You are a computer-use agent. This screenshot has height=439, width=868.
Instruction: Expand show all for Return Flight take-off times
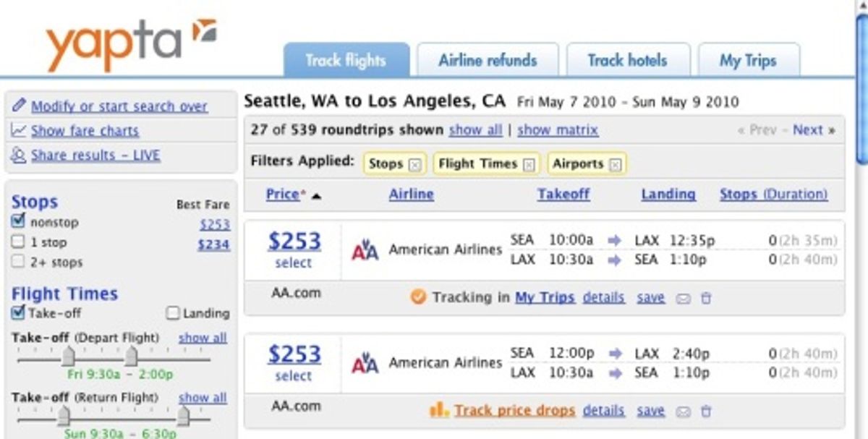coord(202,397)
